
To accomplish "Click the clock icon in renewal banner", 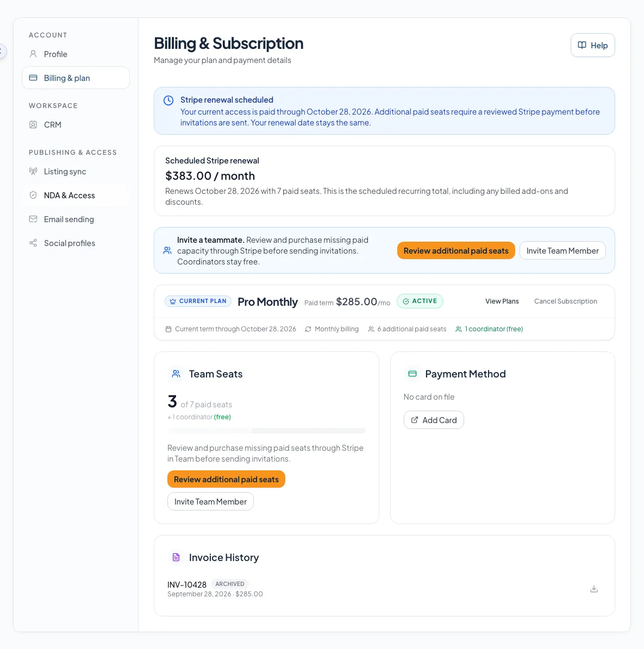I will [168, 100].
